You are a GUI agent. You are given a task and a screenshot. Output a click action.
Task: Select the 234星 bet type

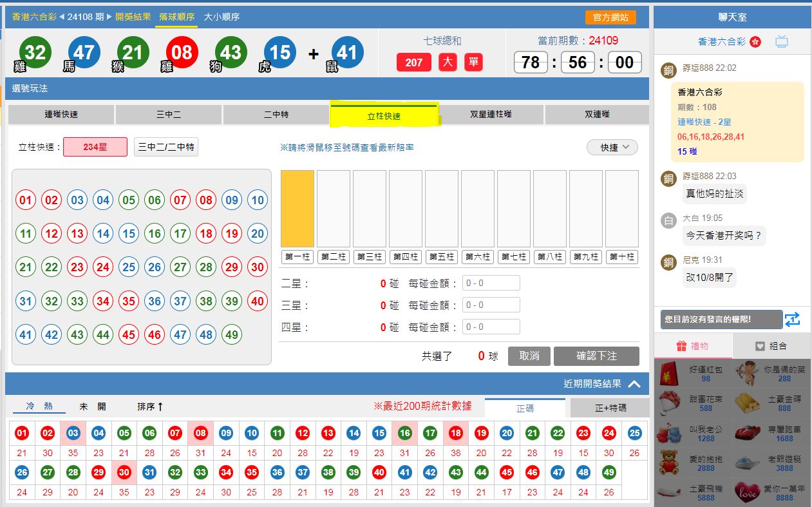(x=95, y=148)
